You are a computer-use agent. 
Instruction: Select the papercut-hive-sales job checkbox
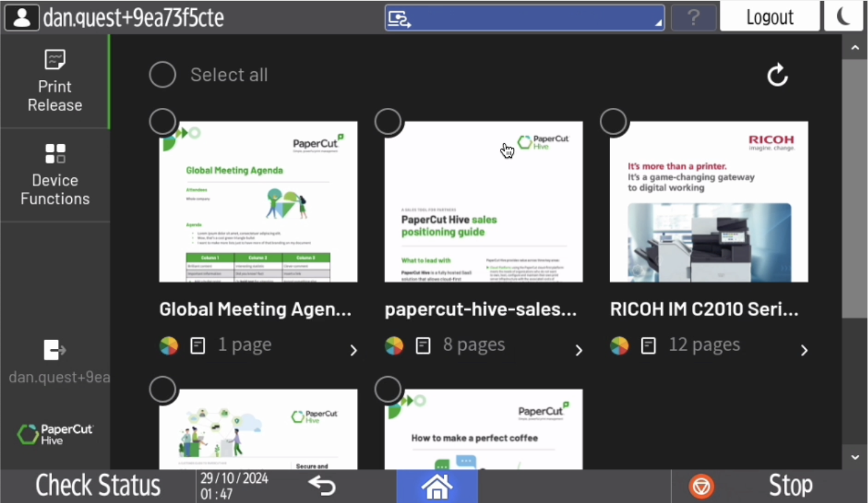pyautogui.click(x=388, y=122)
